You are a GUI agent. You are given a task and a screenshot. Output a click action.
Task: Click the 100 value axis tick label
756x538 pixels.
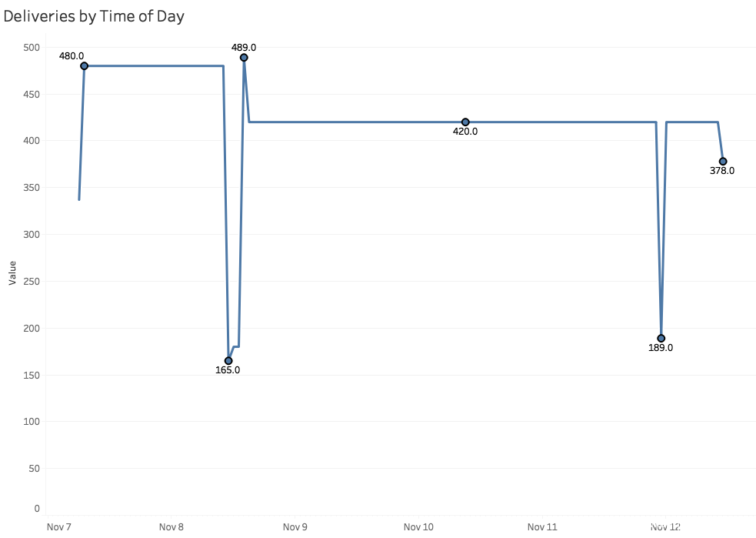[31, 422]
